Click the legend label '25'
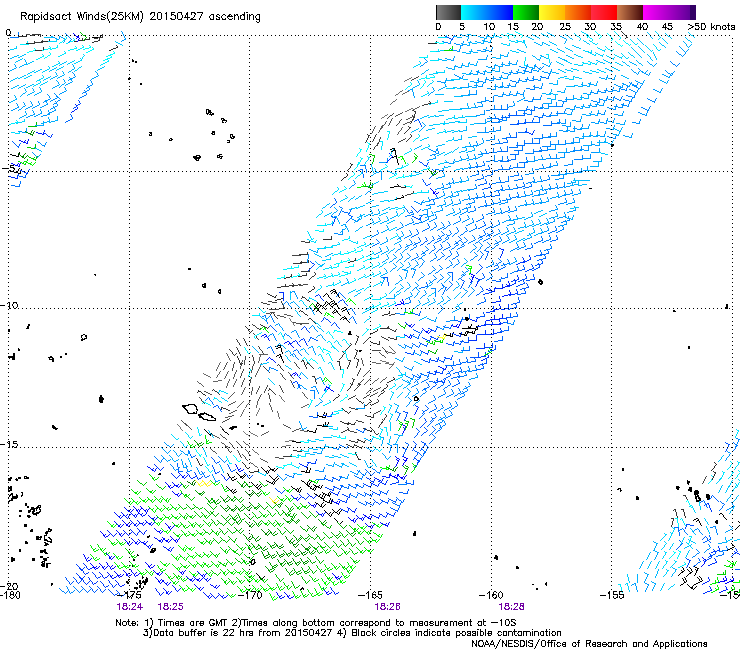 [x=565, y=27]
